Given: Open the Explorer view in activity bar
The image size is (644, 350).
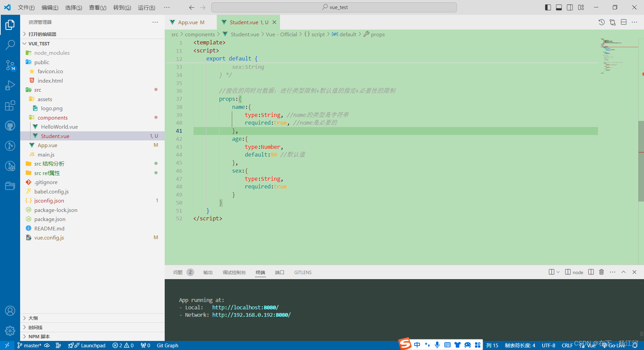Looking at the screenshot, I should 10,25.
